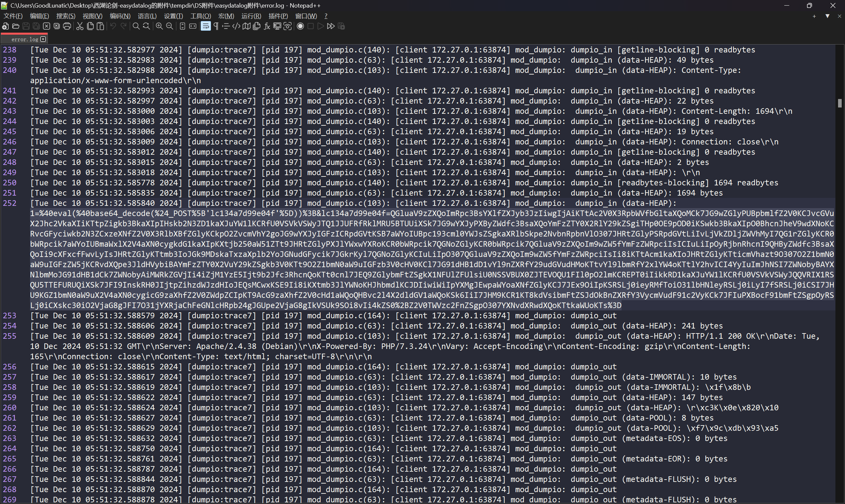Screen dimensions: 845x504
Task: Click '\x1f\x8b\b' on line 258
Action: (728, 387)
